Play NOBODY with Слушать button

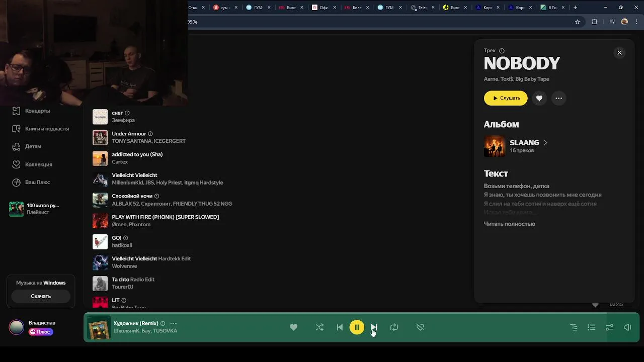(x=506, y=98)
